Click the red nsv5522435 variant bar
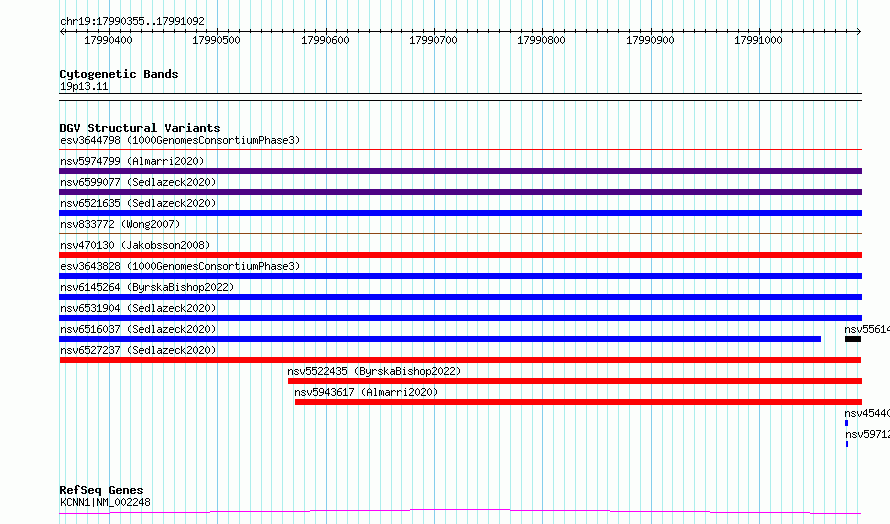 (575, 381)
